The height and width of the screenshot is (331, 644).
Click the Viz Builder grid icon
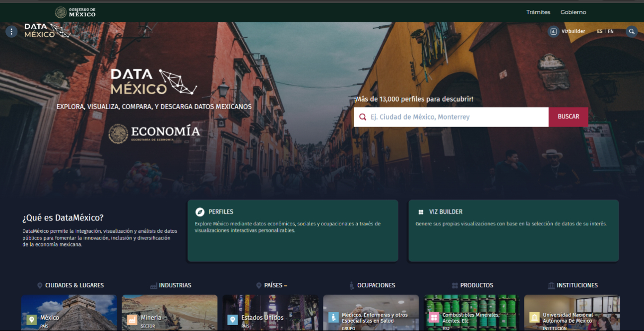click(421, 212)
